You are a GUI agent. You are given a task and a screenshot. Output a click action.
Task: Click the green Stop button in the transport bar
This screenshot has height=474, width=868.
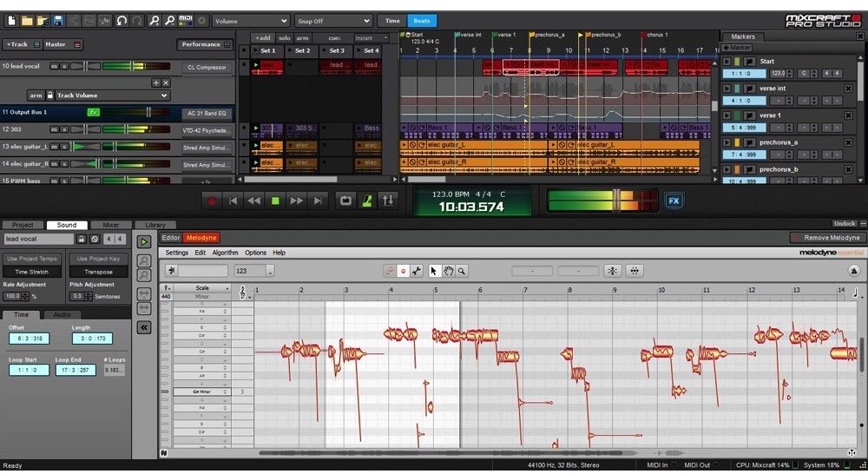point(275,201)
